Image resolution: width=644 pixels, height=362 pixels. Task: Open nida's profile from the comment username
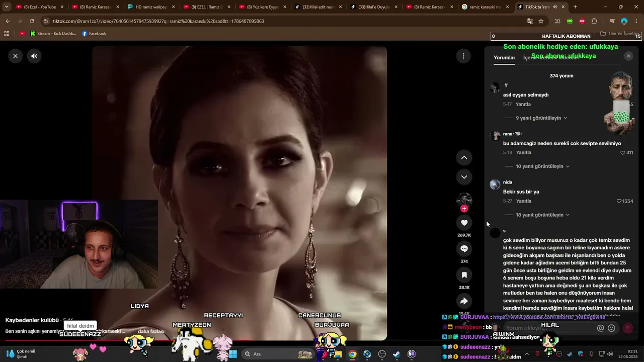[508, 183]
